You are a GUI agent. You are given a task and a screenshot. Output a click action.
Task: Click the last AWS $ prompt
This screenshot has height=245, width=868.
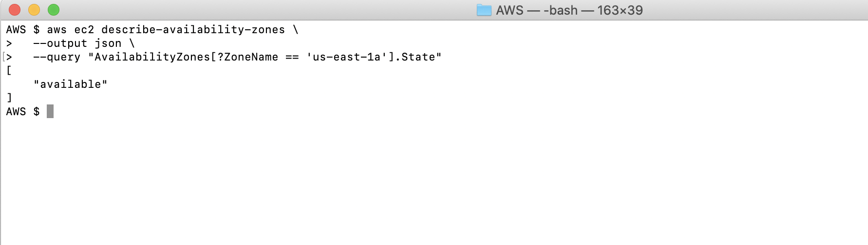(23, 112)
